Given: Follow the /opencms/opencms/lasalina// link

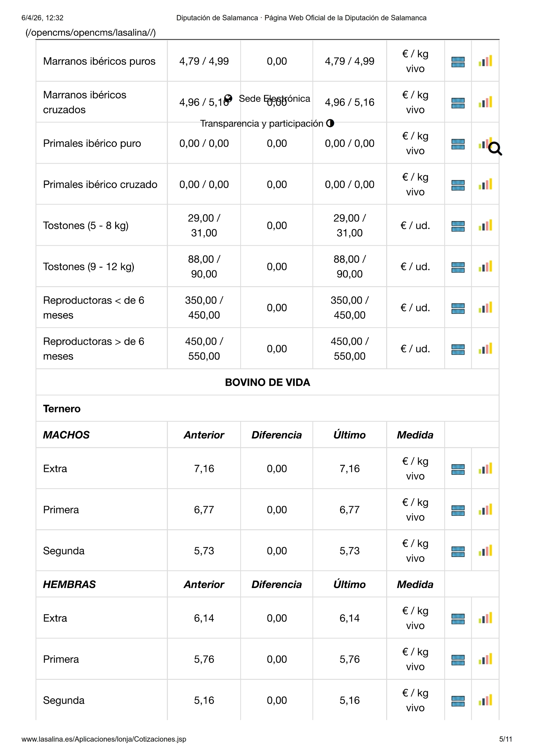Looking at the screenshot, I should tap(90, 32).
